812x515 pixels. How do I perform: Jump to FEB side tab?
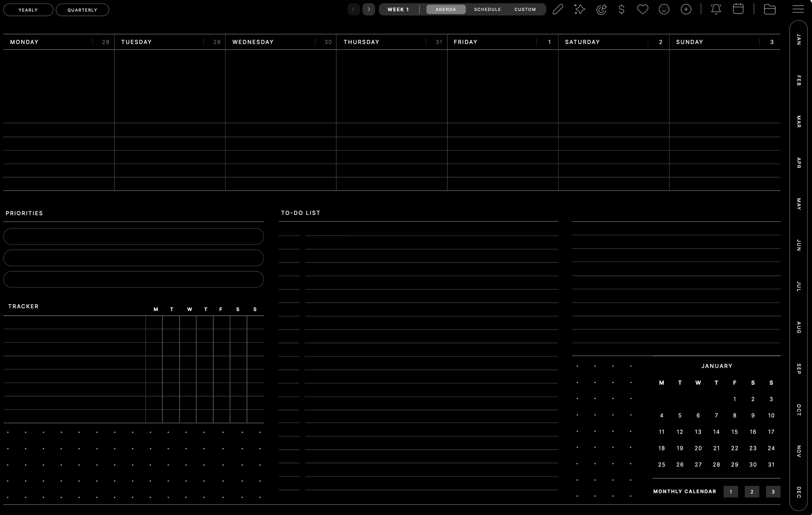pos(799,80)
